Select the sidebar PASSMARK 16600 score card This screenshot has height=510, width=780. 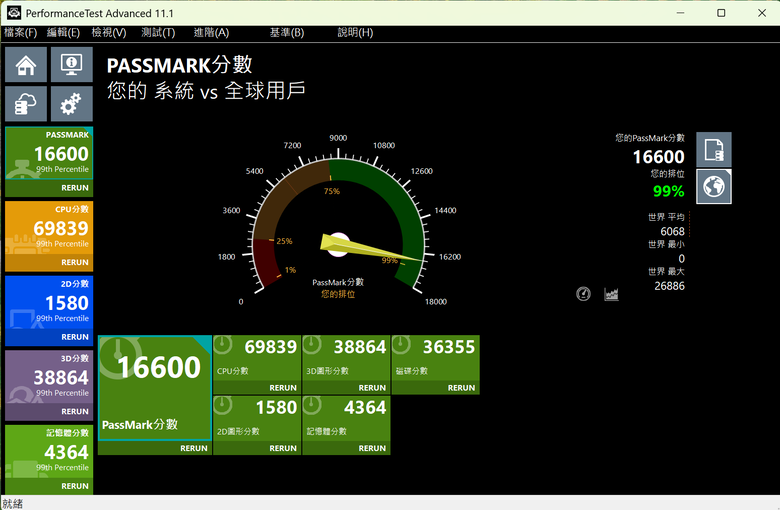click(x=49, y=153)
